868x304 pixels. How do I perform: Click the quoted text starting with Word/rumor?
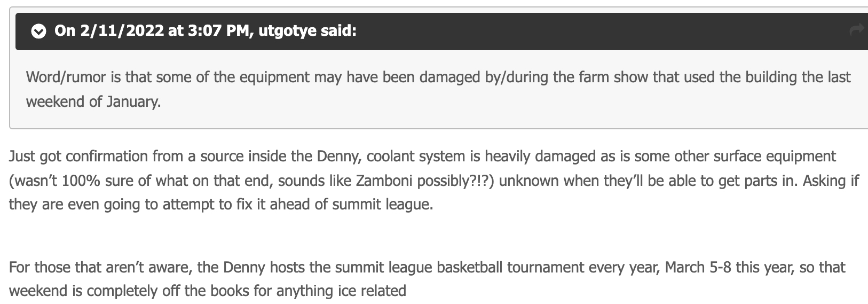point(438,89)
